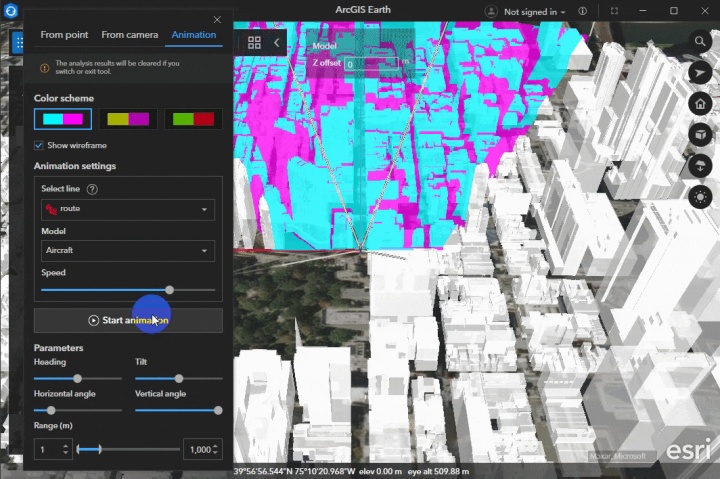This screenshot has width=720, height=479.
Task: Click the eye alt 509.88 m readout
Action: pos(438,471)
